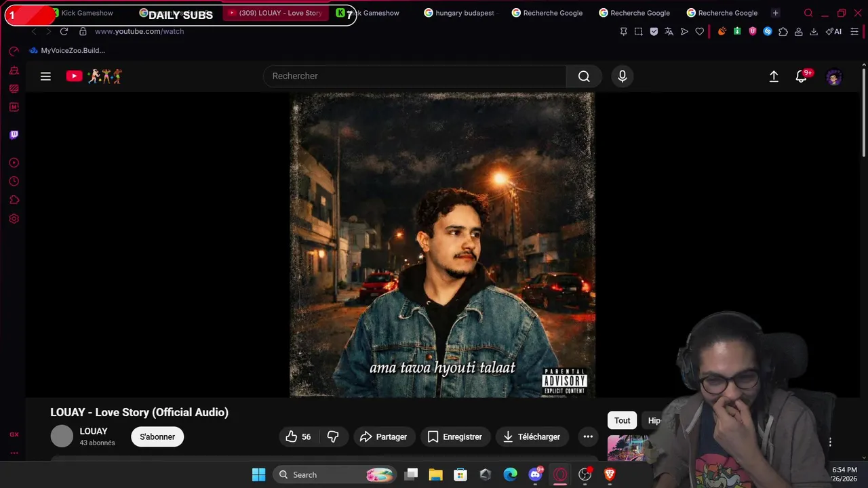Switch to first Kick Gameshow tab
The height and width of the screenshot is (488, 868).
(x=87, y=13)
